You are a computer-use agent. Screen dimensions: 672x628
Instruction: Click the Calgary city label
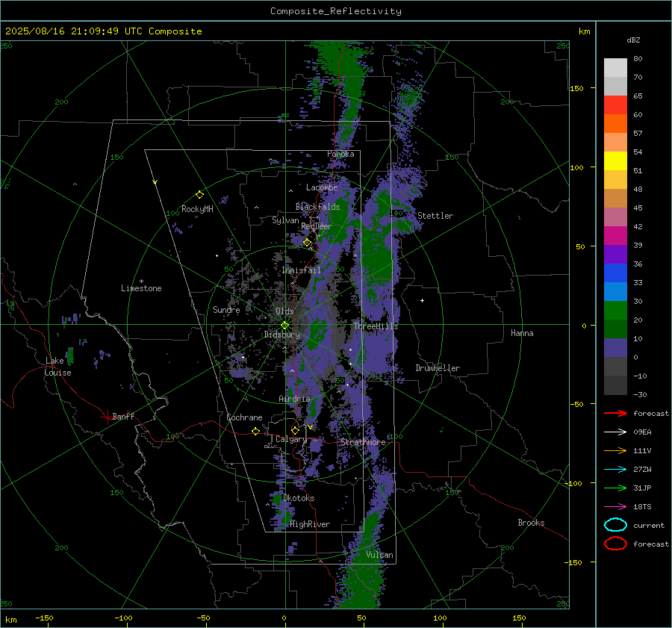pyautogui.click(x=291, y=439)
